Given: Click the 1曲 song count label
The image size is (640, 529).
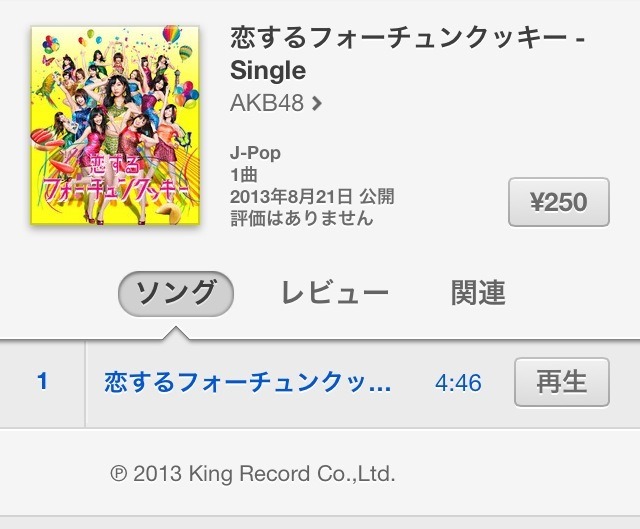Looking at the screenshot, I should click(244, 175).
